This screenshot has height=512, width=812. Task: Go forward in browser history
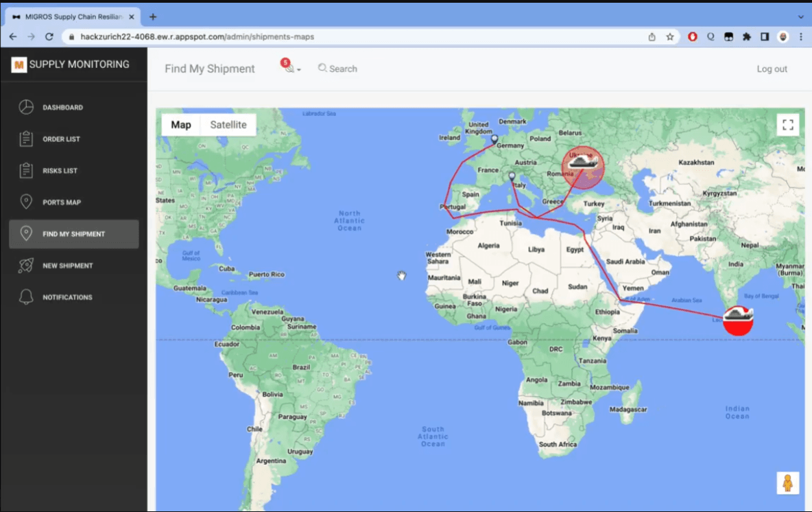(x=31, y=37)
